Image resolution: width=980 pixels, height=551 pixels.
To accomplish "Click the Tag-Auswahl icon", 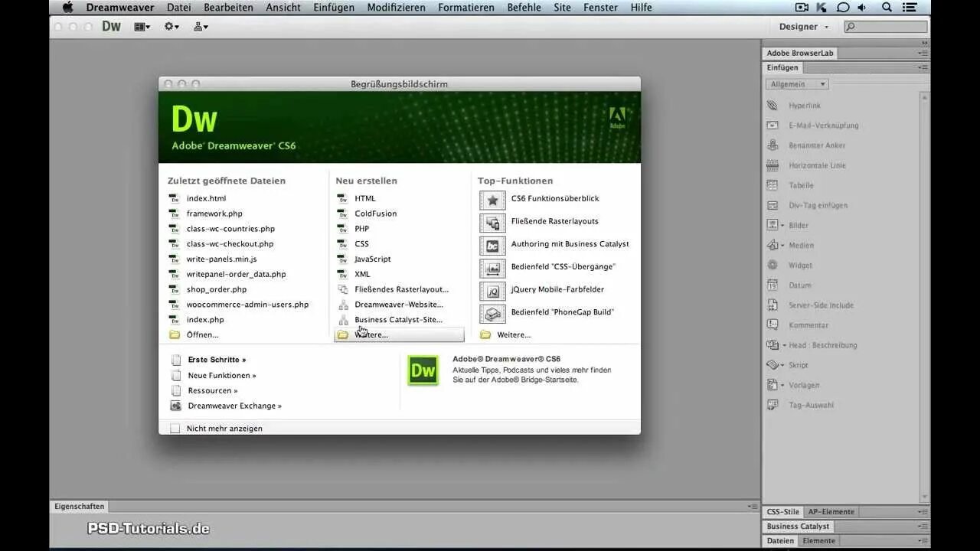I will [773, 405].
